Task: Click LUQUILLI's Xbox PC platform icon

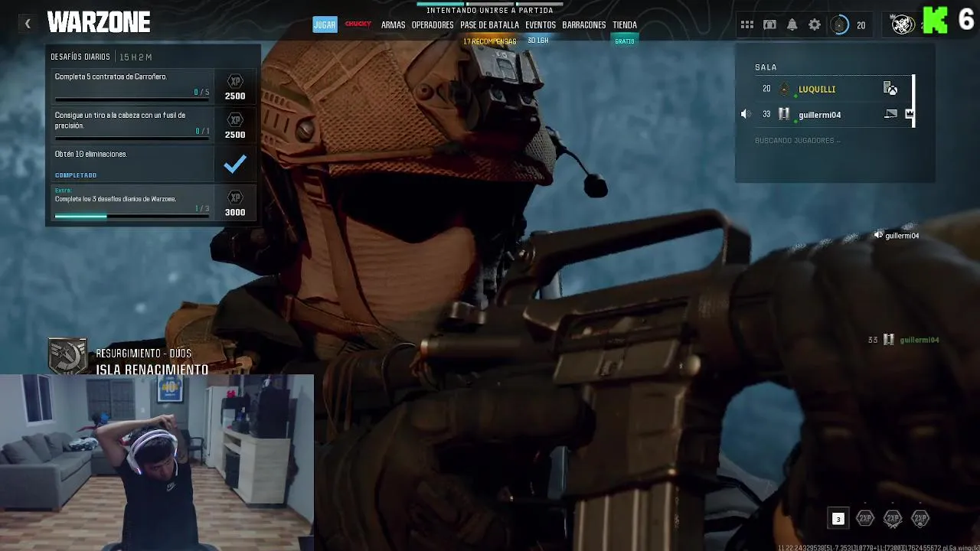Action: [890, 89]
